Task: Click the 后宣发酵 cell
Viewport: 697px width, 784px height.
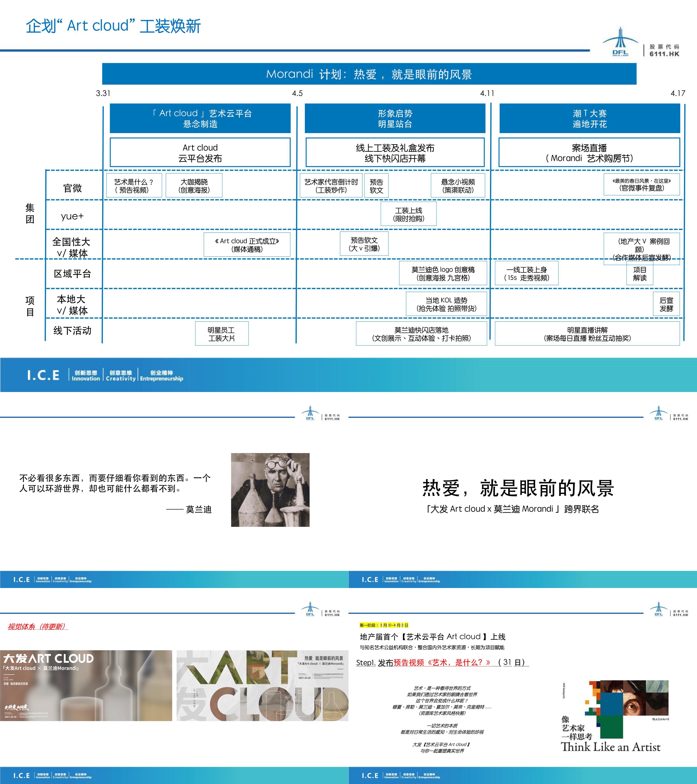Action: pos(666,304)
